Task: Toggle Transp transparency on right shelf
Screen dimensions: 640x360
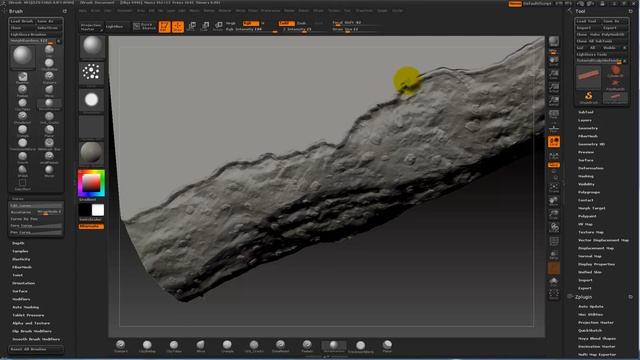Action: click(554, 255)
